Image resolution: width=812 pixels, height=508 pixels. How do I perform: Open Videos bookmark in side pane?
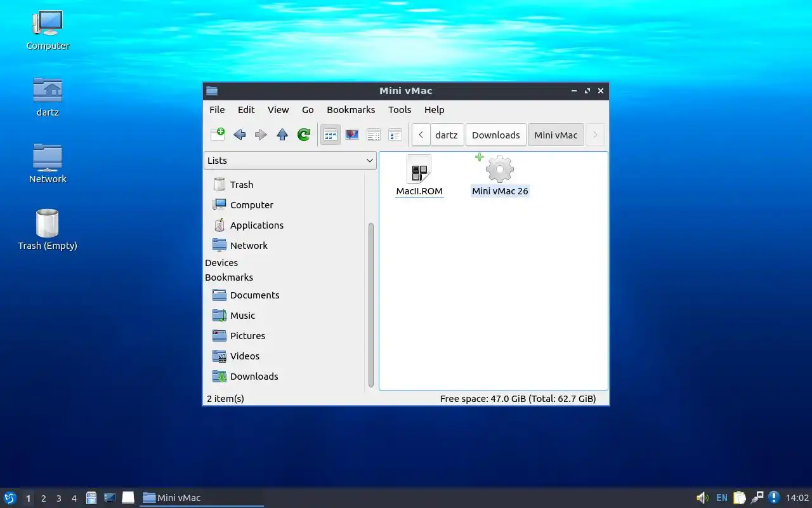(244, 356)
